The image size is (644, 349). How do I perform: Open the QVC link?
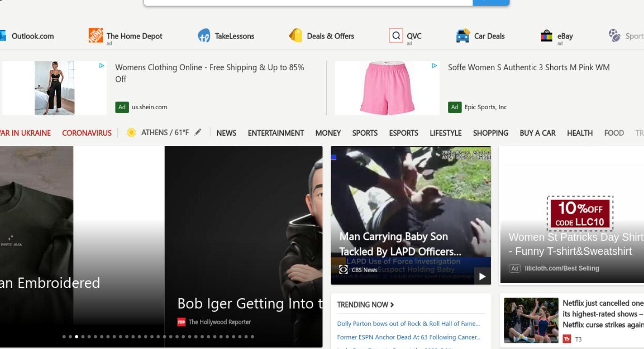pyautogui.click(x=414, y=36)
